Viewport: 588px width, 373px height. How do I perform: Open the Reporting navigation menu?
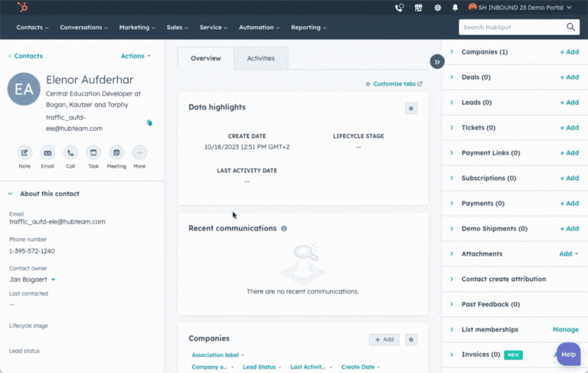(x=309, y=28)
